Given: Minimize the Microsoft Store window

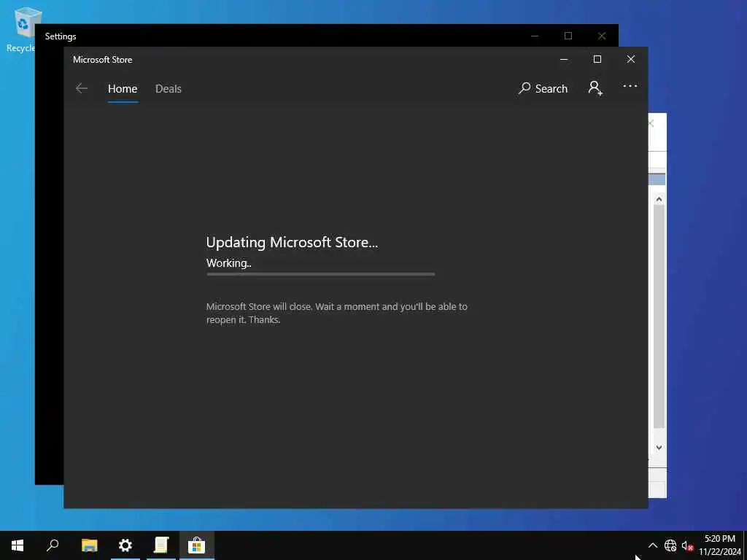Looking at the screenshot, I should coord(564,59).
